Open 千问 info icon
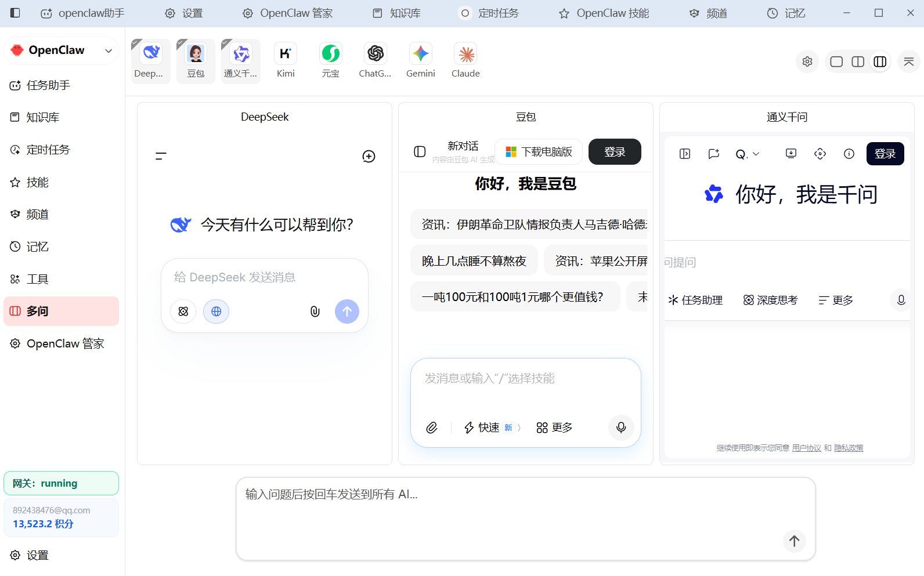The image size is (924, 576). 849,154
